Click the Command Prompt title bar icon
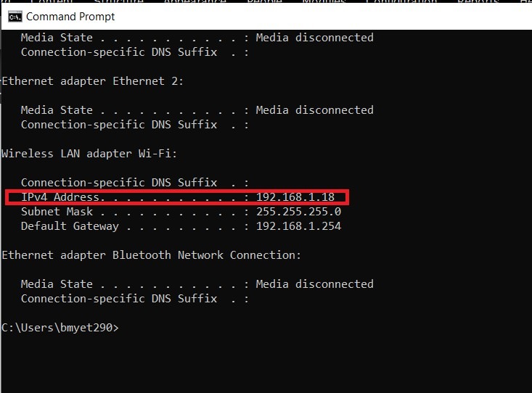 (14, 17)
